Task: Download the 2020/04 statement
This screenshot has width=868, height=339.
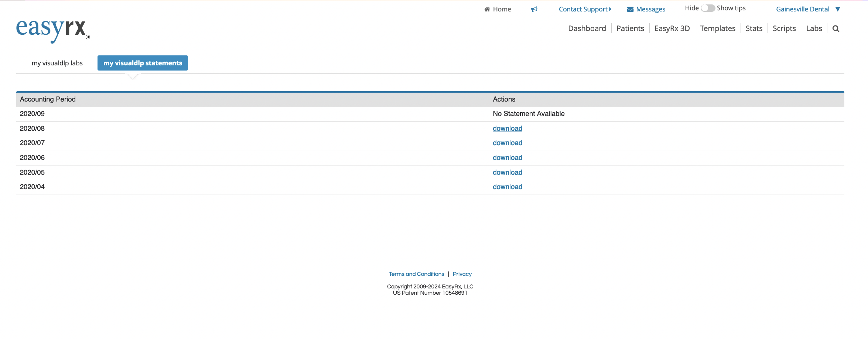Action: [507, 187]
